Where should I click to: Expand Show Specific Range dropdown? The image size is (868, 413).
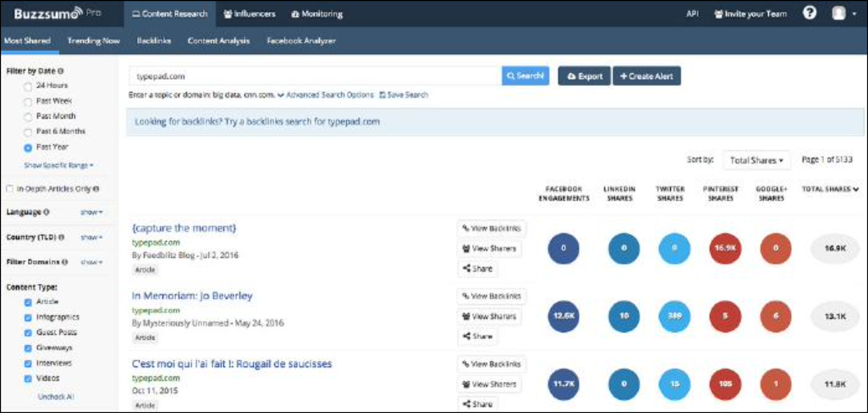click(x=58, y=165)
